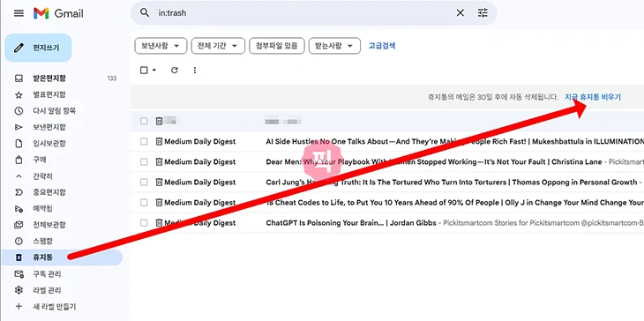Open the 보낸사람 sender filter dropdown
Screen dimensions: 644x321
coord(161,46)
